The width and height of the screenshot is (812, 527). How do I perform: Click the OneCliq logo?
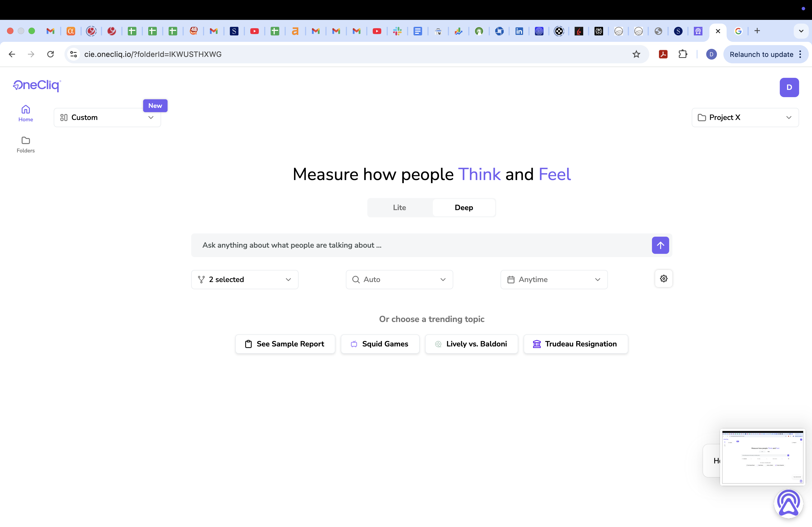[x=37, y=85]
